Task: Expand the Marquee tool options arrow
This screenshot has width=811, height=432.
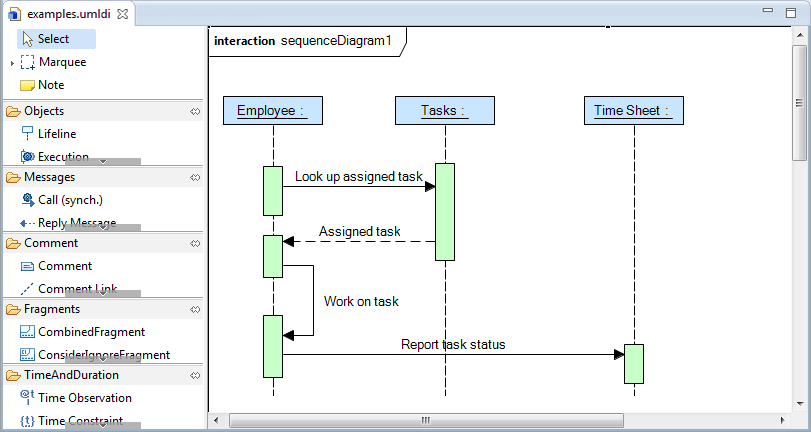Action: pyautogui.click(x=11, y=63)
